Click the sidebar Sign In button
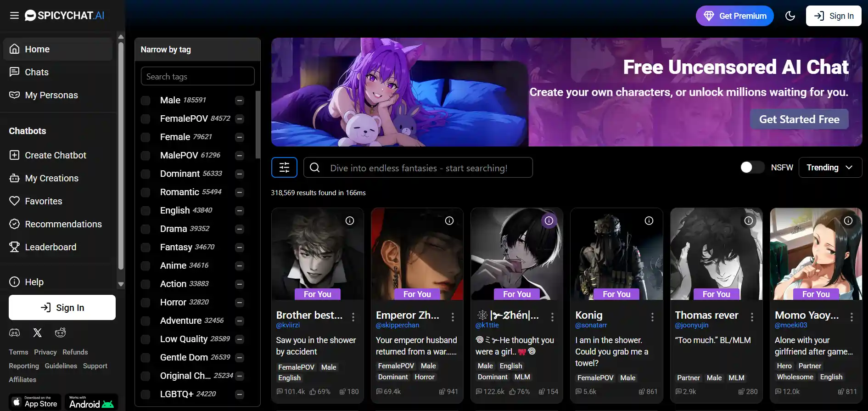The width and height of the screenshot is (868, 411). 62,308
